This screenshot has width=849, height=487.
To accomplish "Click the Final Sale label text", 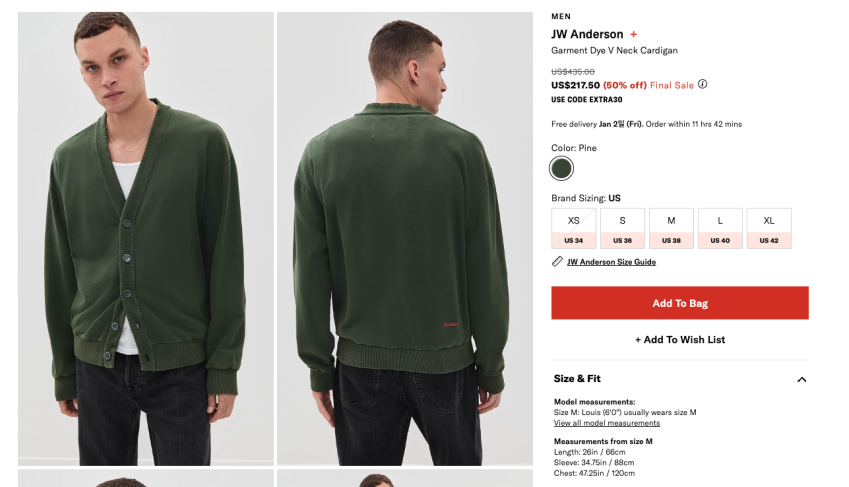I will tap(671, 85).
